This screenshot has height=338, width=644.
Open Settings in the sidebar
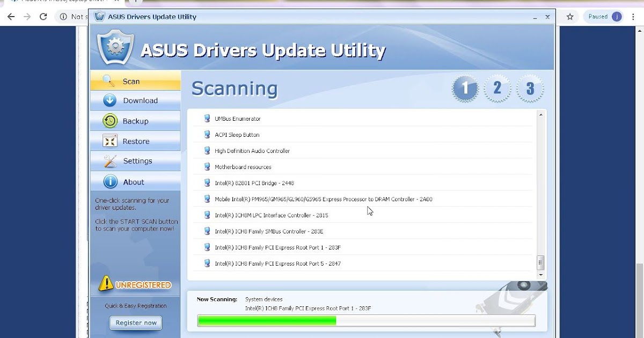(135, 161)
